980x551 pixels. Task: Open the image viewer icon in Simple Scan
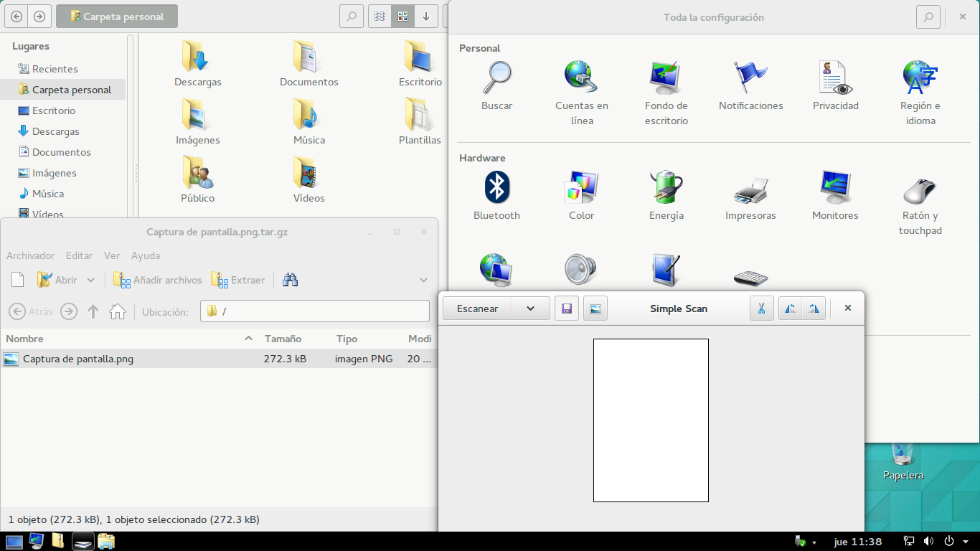595,309
